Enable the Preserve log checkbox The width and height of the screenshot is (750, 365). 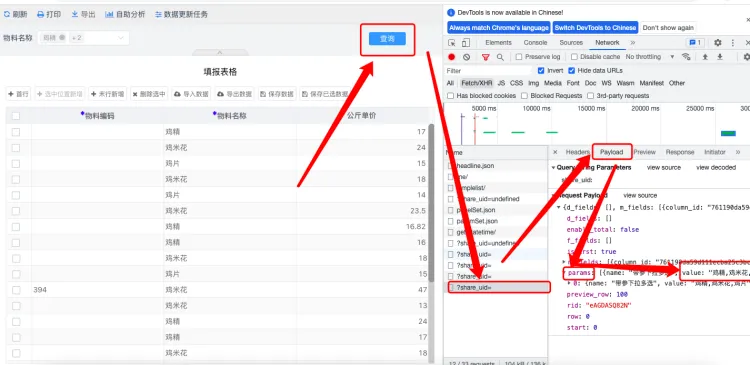519,57
